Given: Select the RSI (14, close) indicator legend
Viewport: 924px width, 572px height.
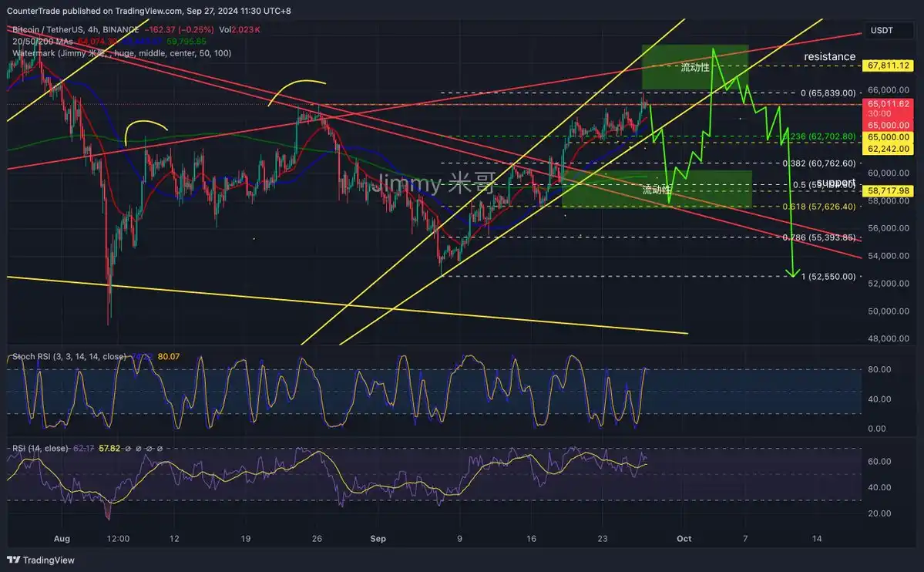Looking at the screenshot, I should (40, 448).
